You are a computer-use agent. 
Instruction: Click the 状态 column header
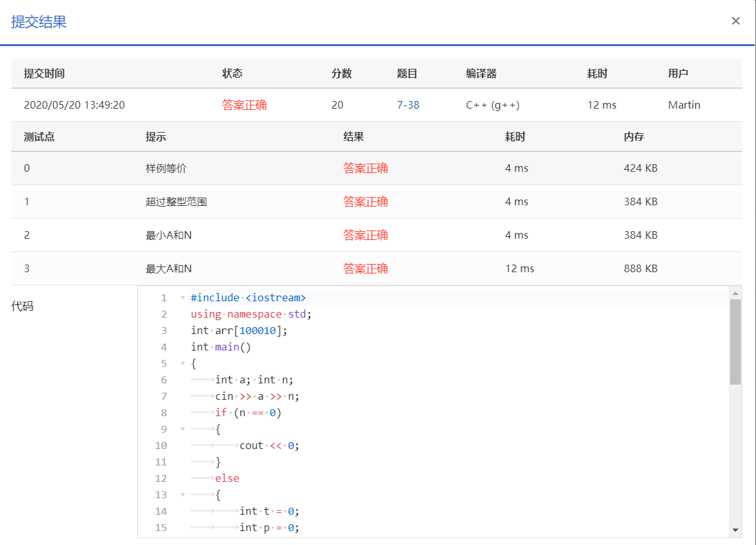pos(232,73)
